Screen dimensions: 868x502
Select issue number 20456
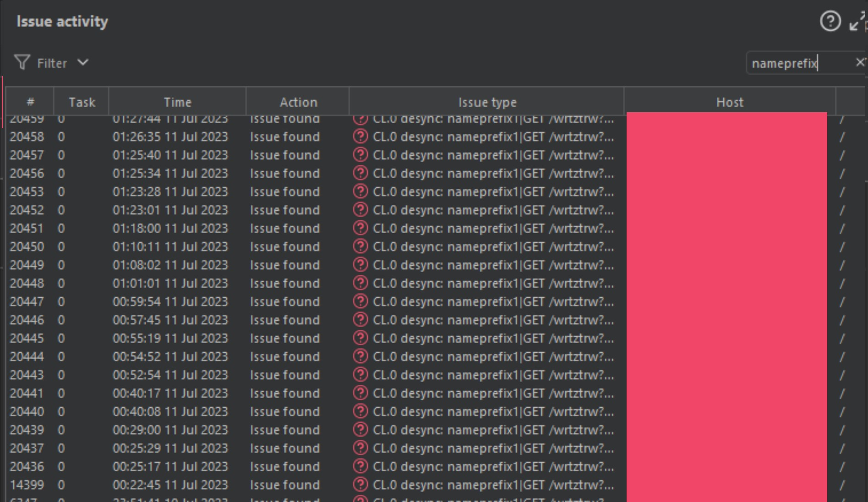click(27, 173)
